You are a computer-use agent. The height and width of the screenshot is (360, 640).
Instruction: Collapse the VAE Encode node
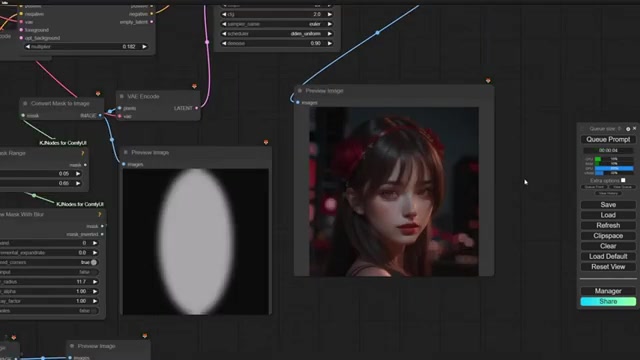[x=122, y=96]
